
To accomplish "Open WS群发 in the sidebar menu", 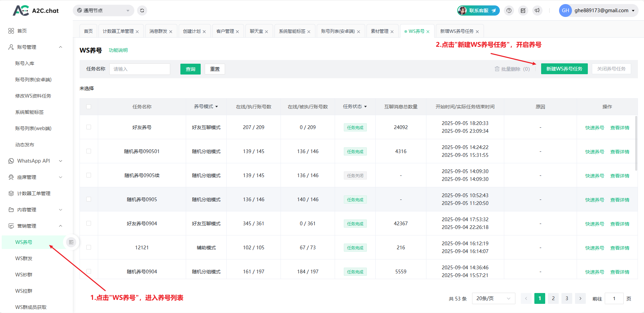I will coord(24,258).
